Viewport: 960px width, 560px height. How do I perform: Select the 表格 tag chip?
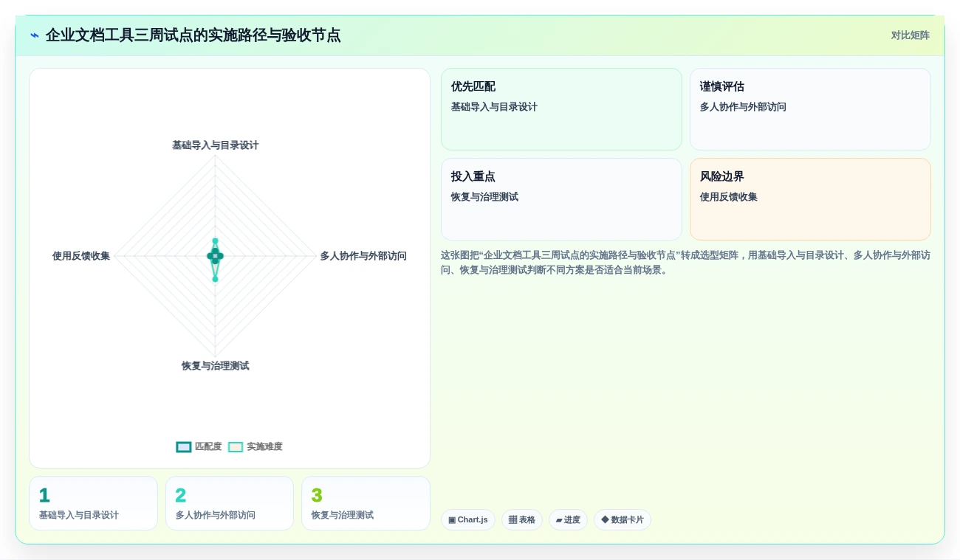tap(522, 519)
